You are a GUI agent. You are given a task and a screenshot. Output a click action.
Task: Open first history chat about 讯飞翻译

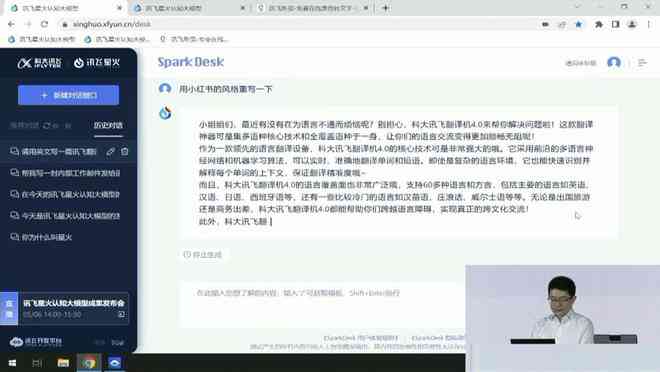(59, 152)
